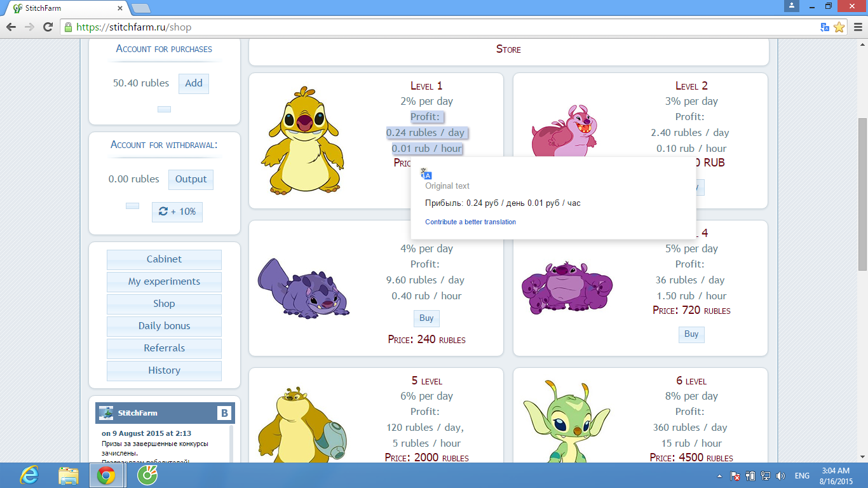The width and height of the screenshot is (868, 488).
Task: Select Shop in the side menu
Action: click(164, 304)
